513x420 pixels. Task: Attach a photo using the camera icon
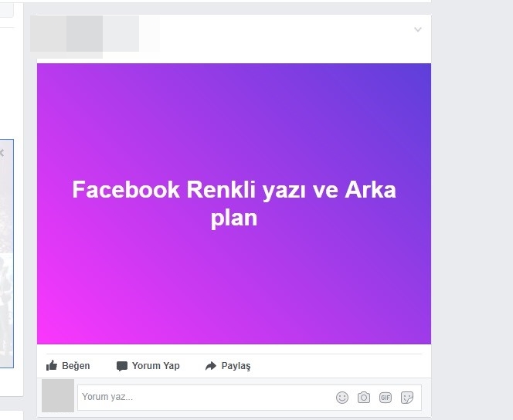[x=364, y=398]
